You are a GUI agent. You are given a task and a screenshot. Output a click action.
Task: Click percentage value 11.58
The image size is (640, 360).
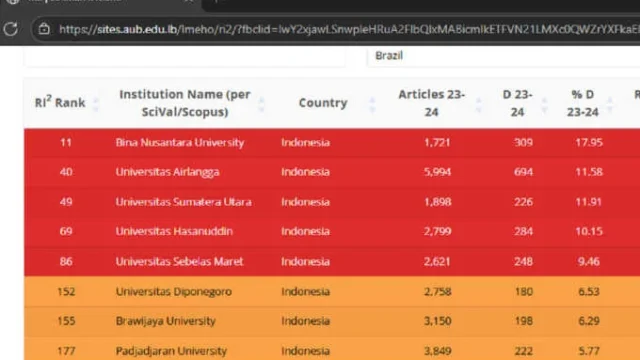click(x=589, y=172)
